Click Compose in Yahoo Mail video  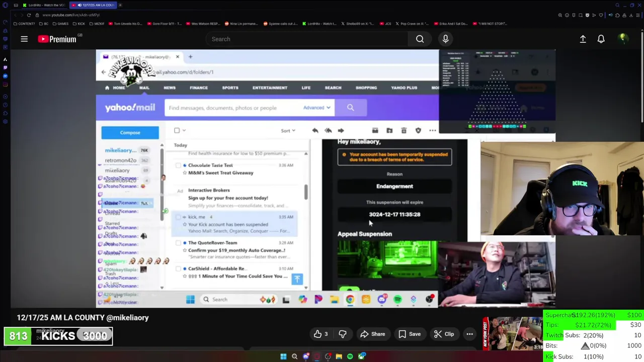click(130, 133)
